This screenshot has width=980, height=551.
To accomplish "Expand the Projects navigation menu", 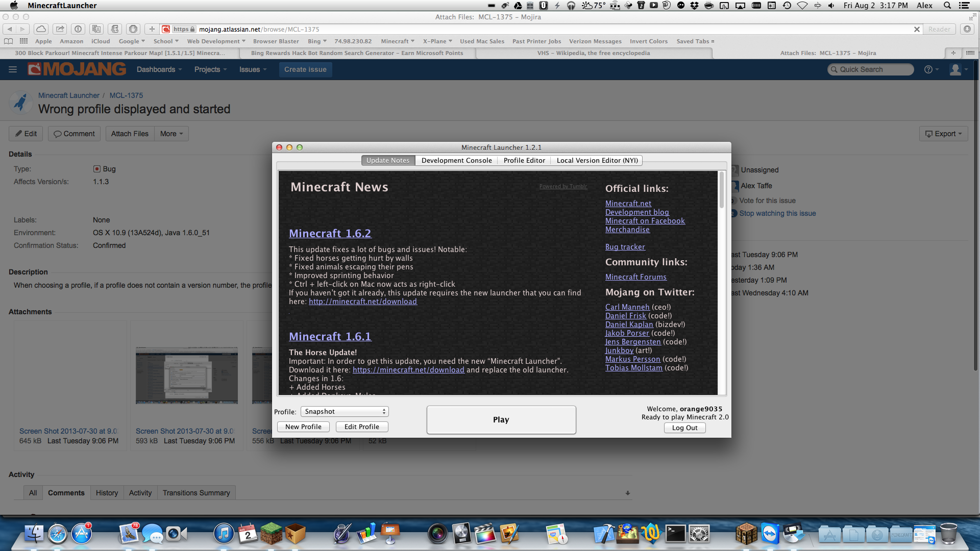I will [x=210, y=69].
